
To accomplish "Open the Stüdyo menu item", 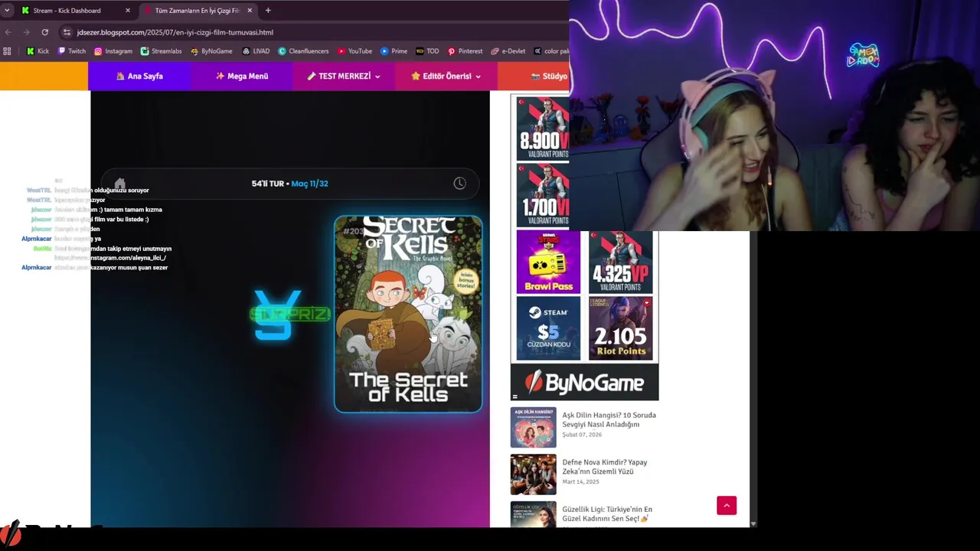I will point(548,76).
